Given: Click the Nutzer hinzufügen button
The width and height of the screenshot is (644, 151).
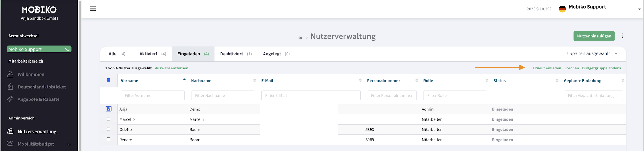Looking at the screenshot, I should coord(594,36).
